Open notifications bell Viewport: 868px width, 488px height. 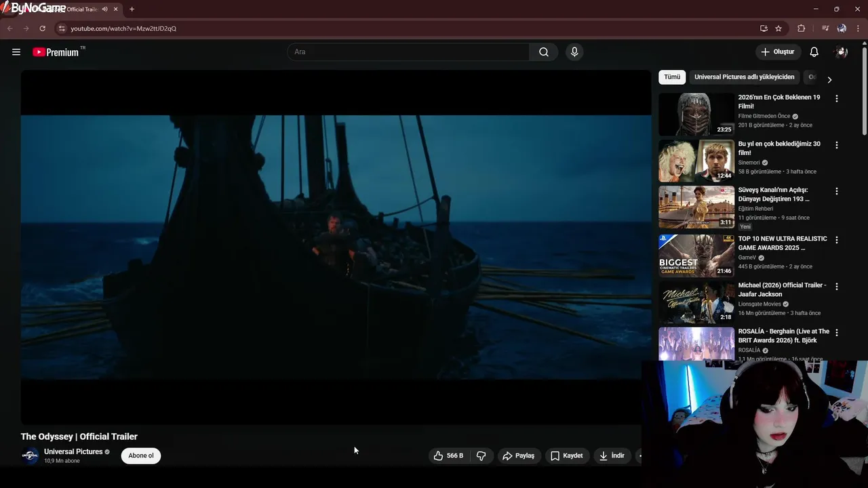[814, 52]
